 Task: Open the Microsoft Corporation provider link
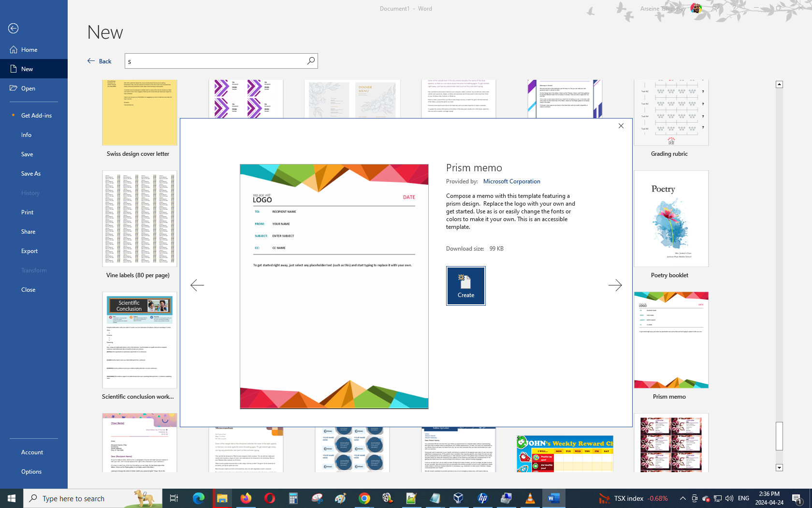511,181
